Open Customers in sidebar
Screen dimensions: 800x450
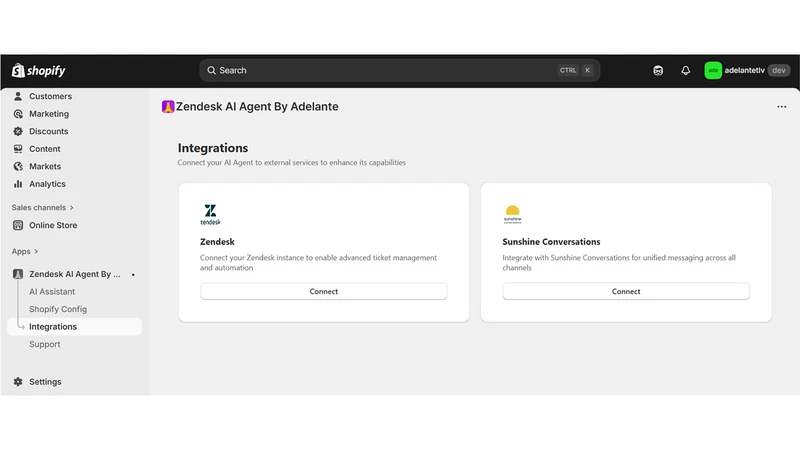[50, 96]
